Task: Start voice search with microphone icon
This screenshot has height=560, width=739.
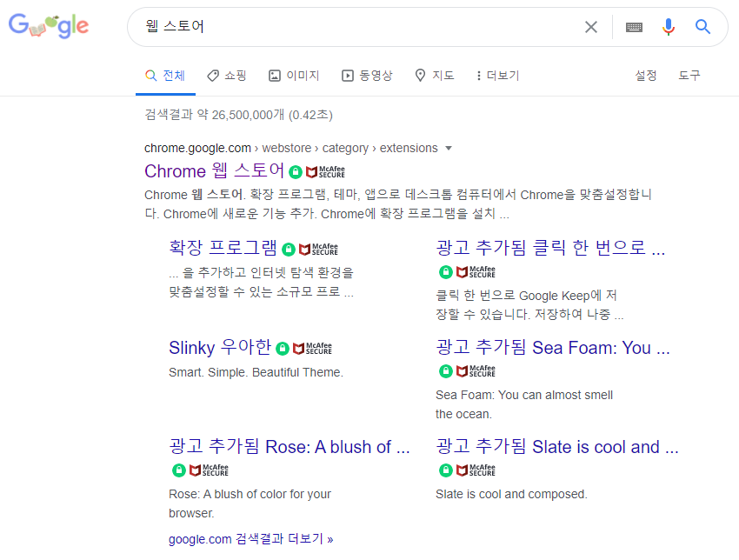Action: point(669,27)
